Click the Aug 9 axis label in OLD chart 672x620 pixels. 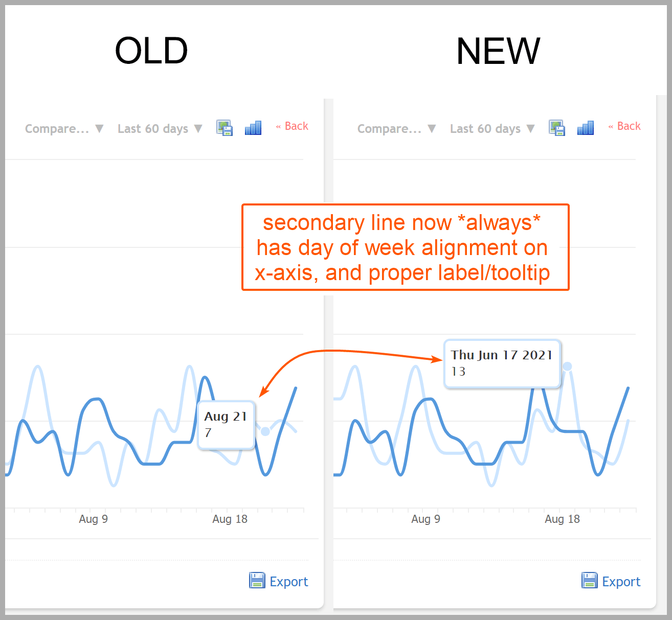coord(94,519)
